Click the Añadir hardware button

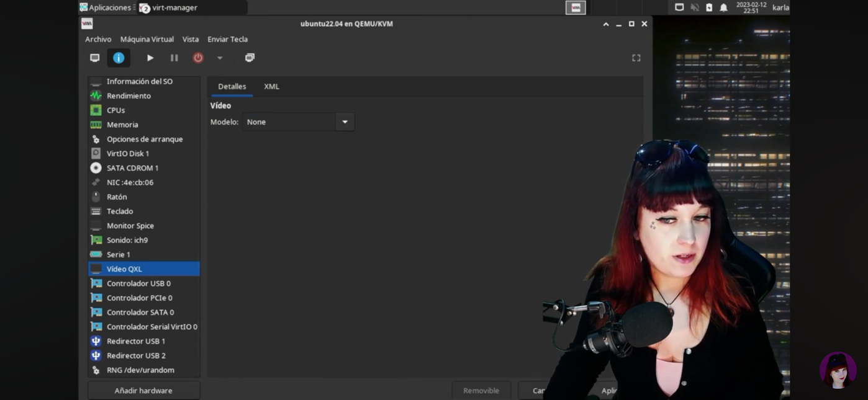[x=143, y=391]
